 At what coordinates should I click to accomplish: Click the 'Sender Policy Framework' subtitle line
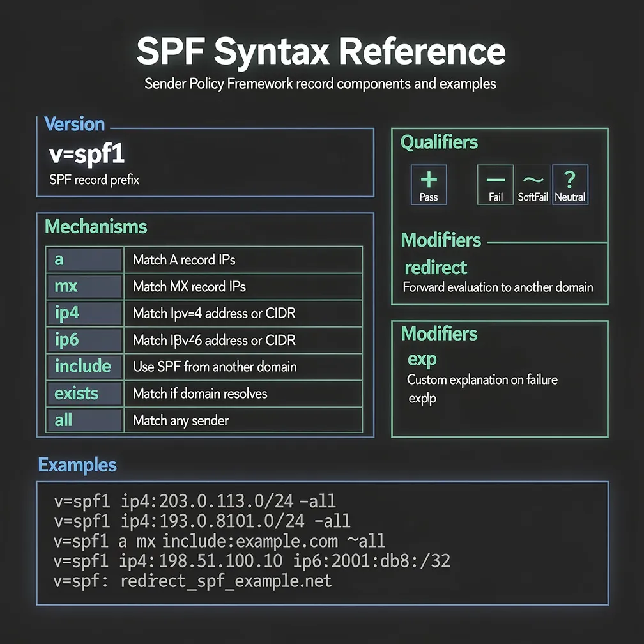click(320, 84)
